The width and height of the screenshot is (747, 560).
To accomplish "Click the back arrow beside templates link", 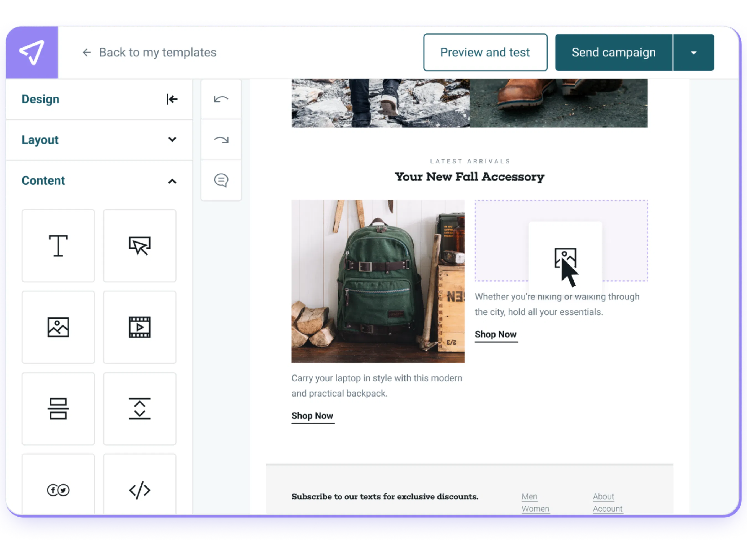I will click(x=87, y=52).
